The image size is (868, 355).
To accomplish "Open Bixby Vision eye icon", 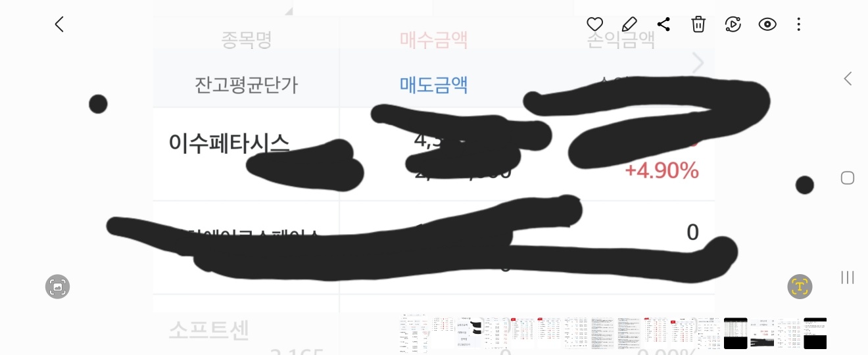I will point(767,24).
